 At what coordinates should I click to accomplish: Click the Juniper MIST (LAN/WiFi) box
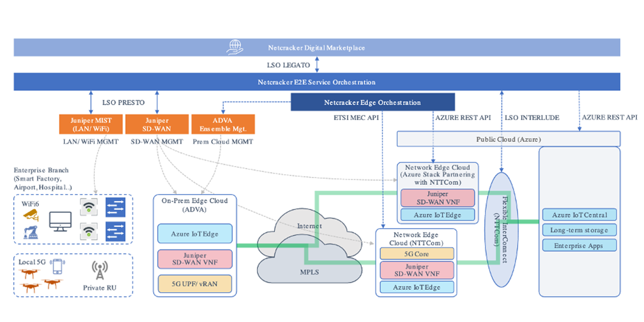91,124
